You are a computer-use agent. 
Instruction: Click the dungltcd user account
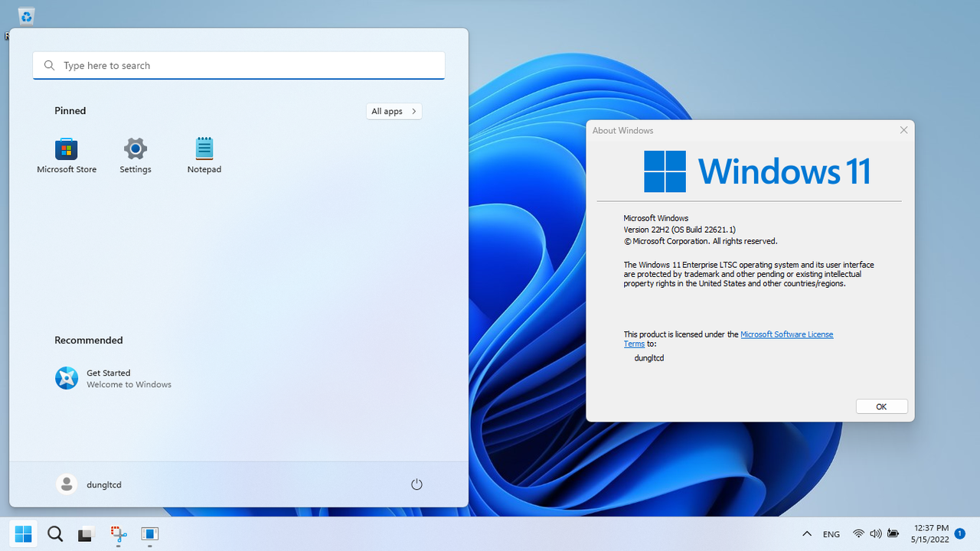88,484
